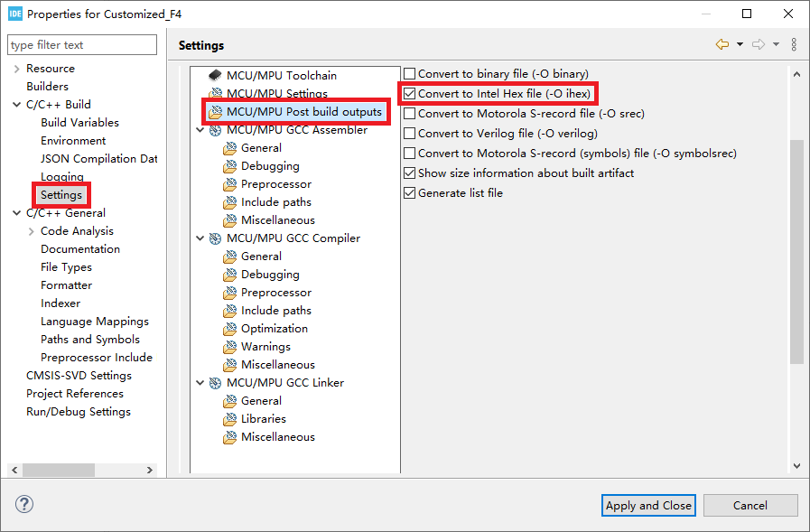Collapse MCU/MPU GCC Compiler settings group
The height and width of the screenshot is (532, 810).
pyautogui.click(x=200, y=238)
